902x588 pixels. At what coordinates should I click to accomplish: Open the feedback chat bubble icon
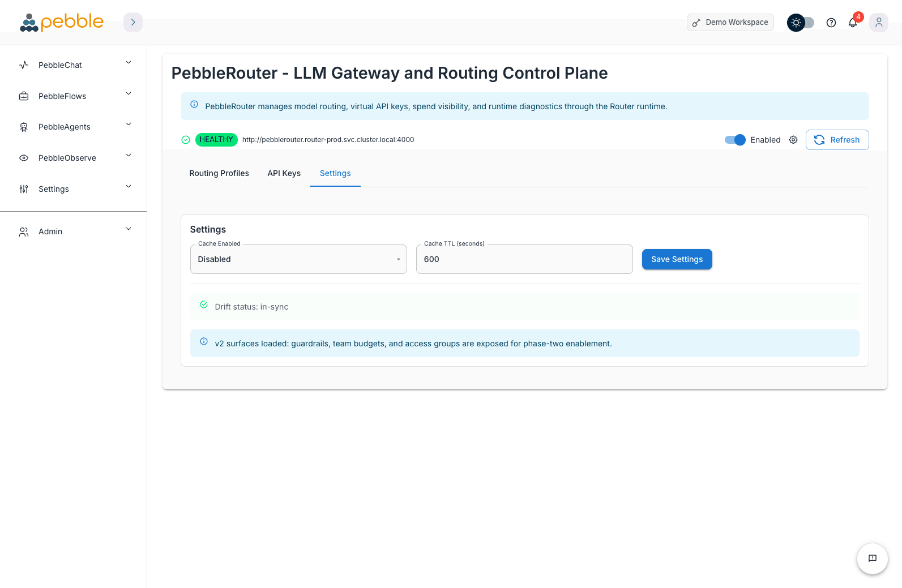point(872,559)
